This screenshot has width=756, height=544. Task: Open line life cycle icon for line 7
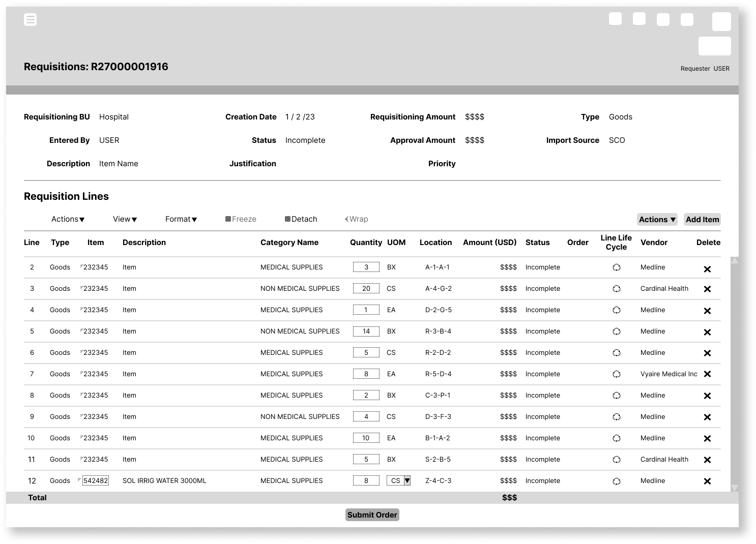[x=617, y=374]
